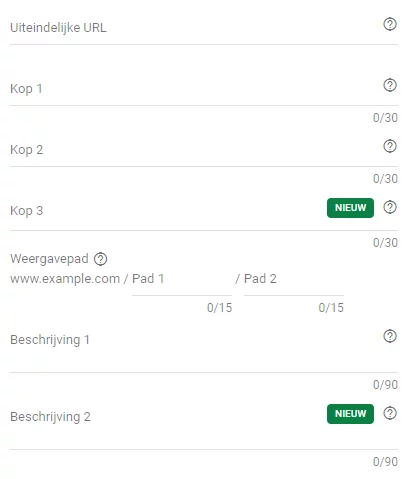
Task: Click the help icon beside Kop 3
Action: [390, 207]
